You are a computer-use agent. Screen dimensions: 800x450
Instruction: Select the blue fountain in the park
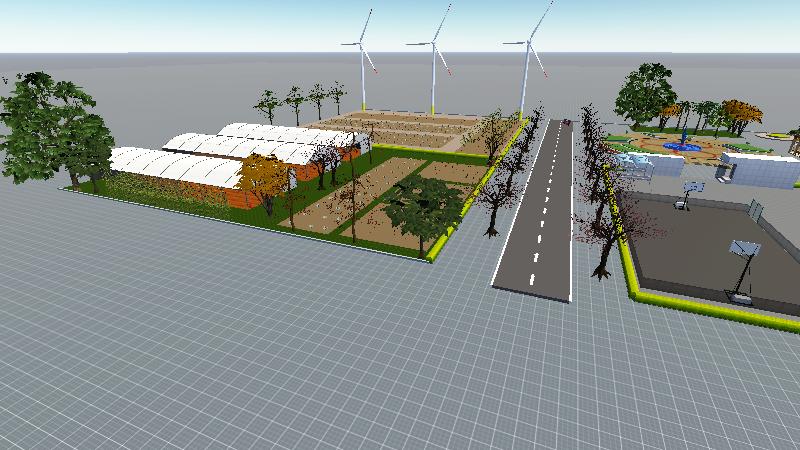tap(682, 145)
